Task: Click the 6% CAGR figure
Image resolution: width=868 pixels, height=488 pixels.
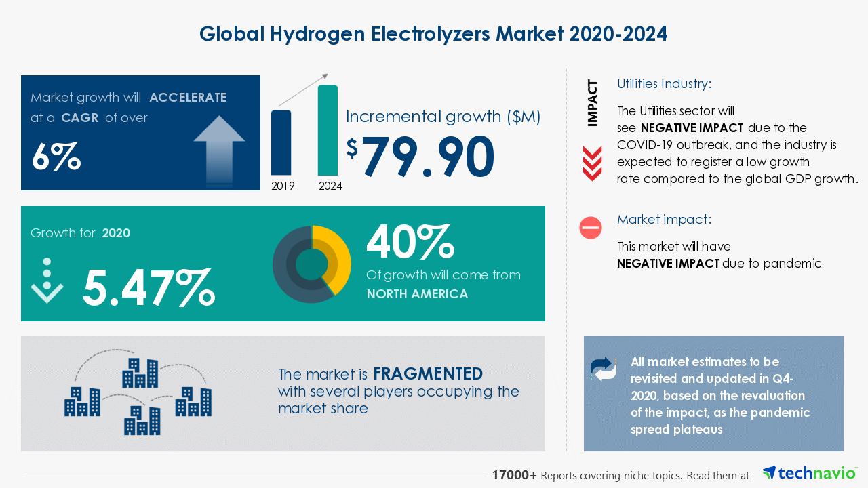Action: point(56,157)
